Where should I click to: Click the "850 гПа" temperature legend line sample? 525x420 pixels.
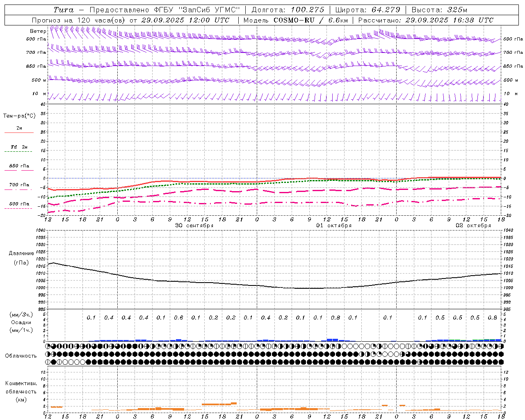pyautogui.click(x=18, y=170)
